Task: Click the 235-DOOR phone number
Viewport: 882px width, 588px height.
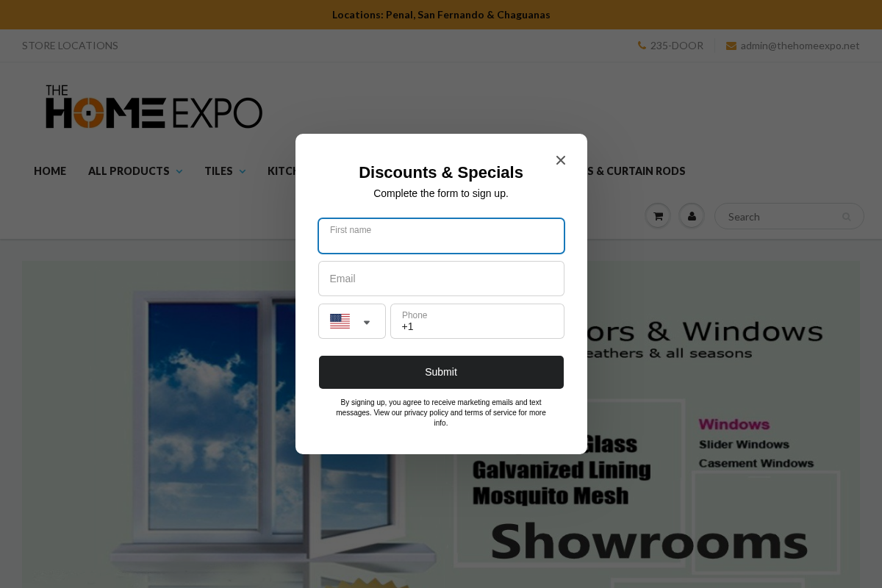Action: tap(677, 45)
